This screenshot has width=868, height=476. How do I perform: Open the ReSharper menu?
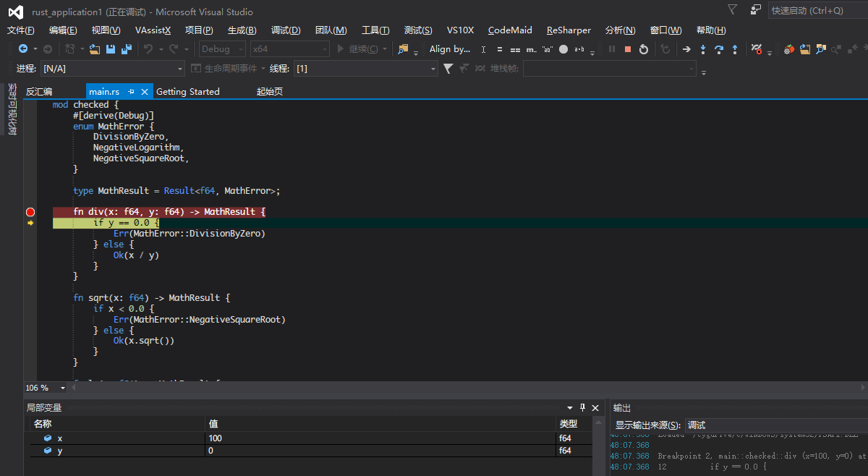[569, 30]
